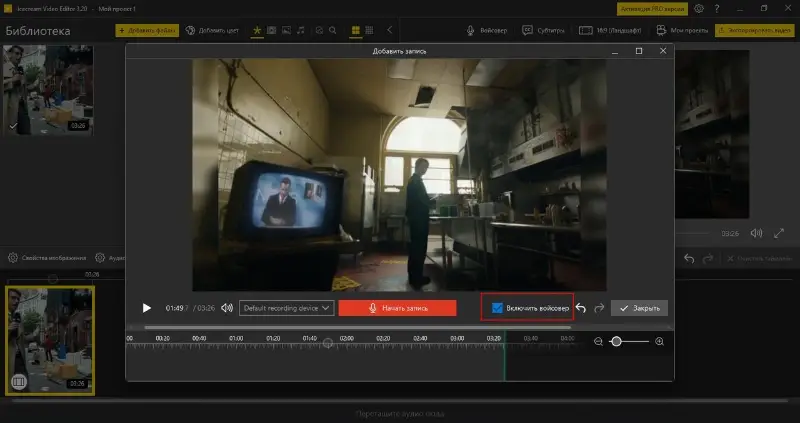800x423 pixels.
Task: Open the settings gear in the title bar
Action: [699, 9]
